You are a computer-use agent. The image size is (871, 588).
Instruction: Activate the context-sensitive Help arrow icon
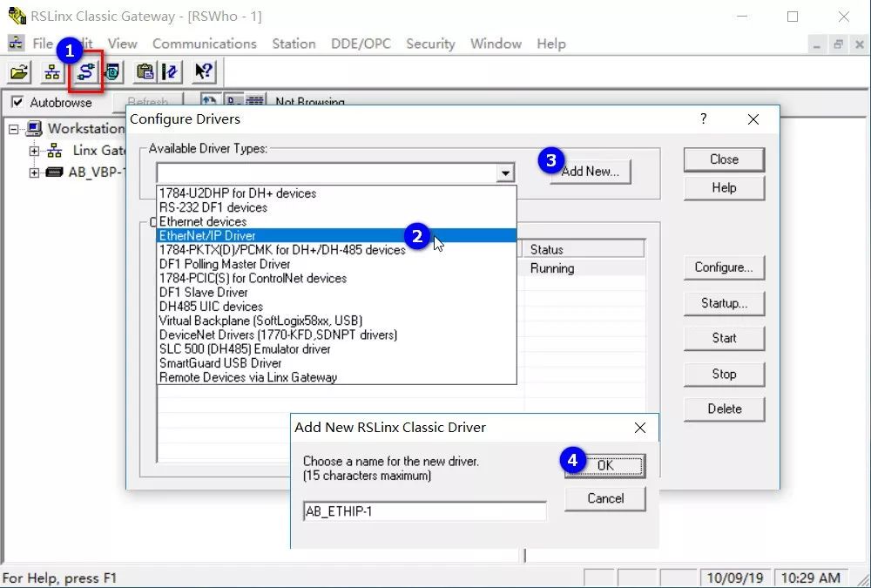pos(202,72)
